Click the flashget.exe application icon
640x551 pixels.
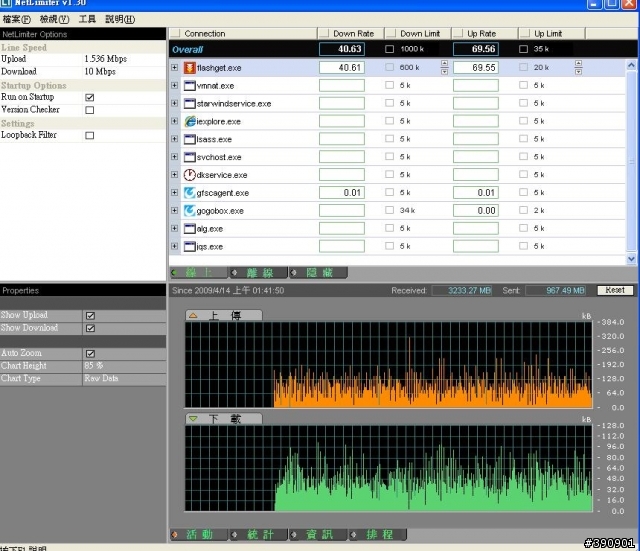click(x=189, y=68)
